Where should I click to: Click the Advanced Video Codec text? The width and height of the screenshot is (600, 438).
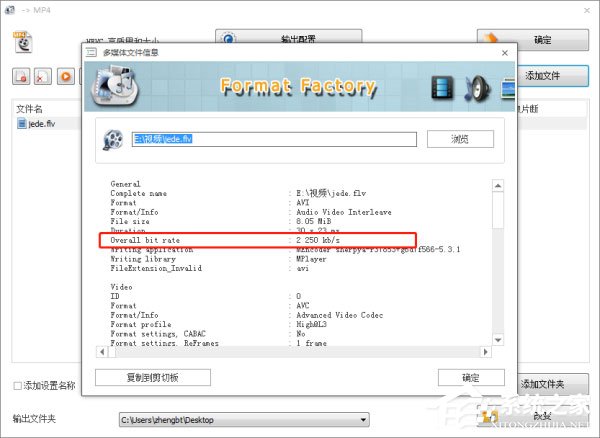pyautogui.click(x=339, y=315)
